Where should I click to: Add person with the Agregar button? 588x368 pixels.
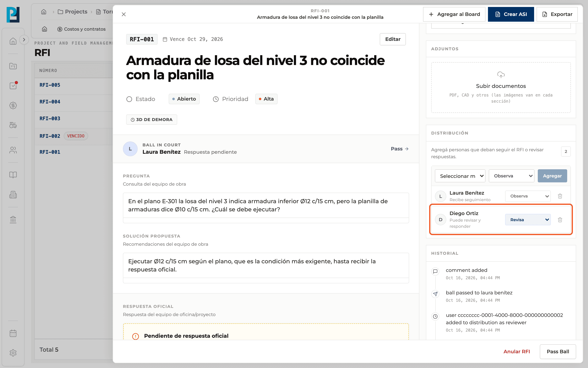pos(552,176)
